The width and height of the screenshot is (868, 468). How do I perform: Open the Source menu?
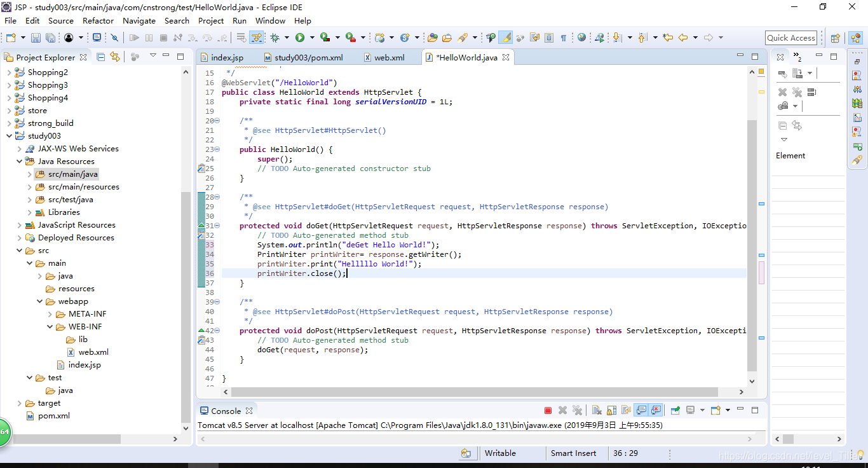pyautogui.click(x=60, y=20)
